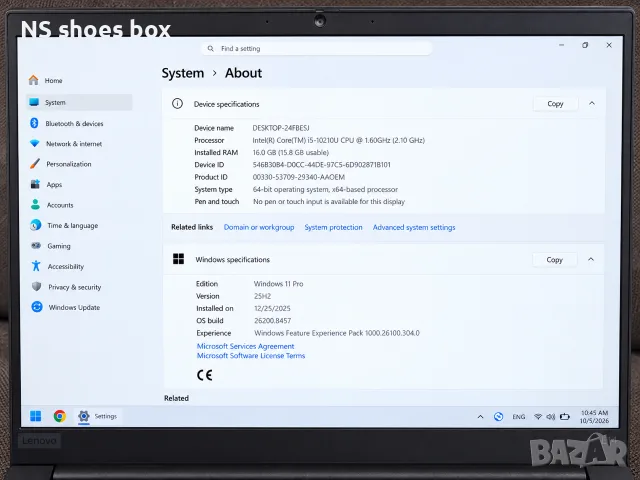Click the blue sync tray icon

tap(498, 417)
